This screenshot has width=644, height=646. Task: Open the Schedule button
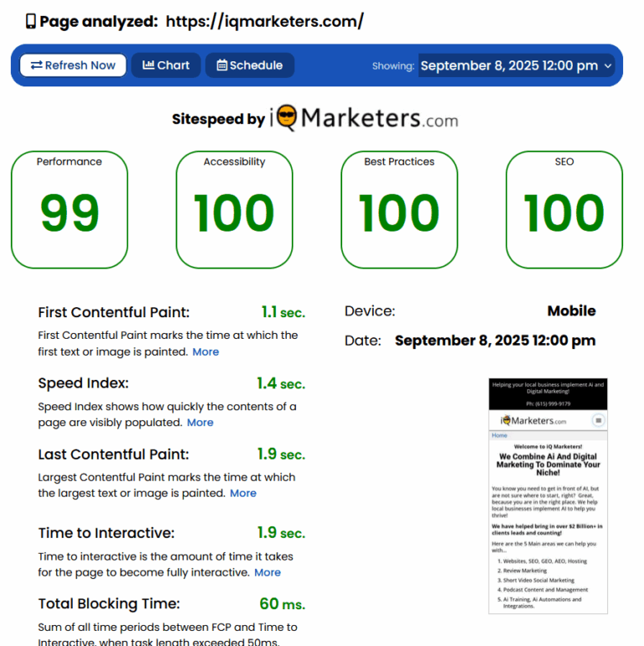coord(250,65)
